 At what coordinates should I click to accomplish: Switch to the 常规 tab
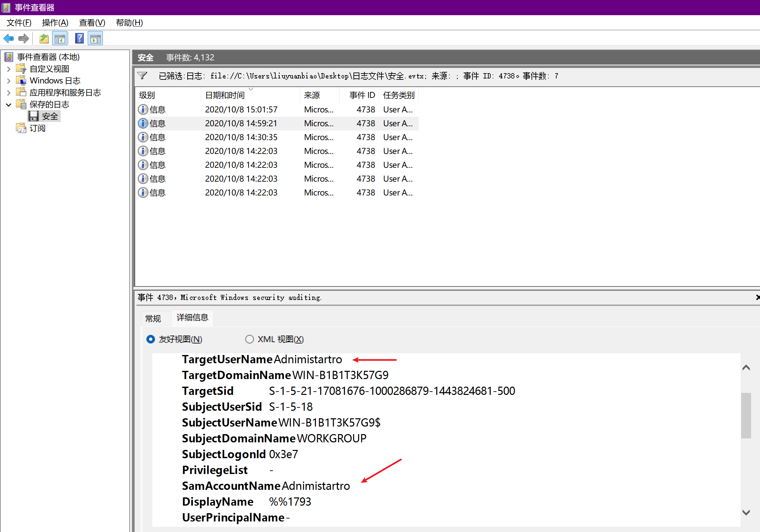tap(153, 318)
